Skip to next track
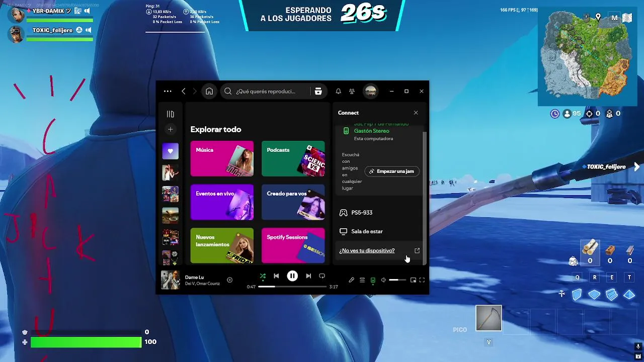The width and height of the screenshot is (644, 362). 308,276
